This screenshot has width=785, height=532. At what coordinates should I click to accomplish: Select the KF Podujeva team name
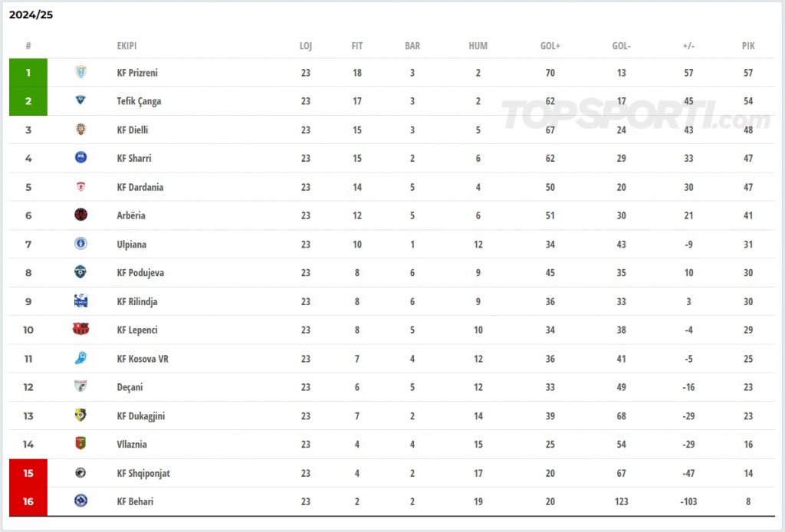pos(140,273)
